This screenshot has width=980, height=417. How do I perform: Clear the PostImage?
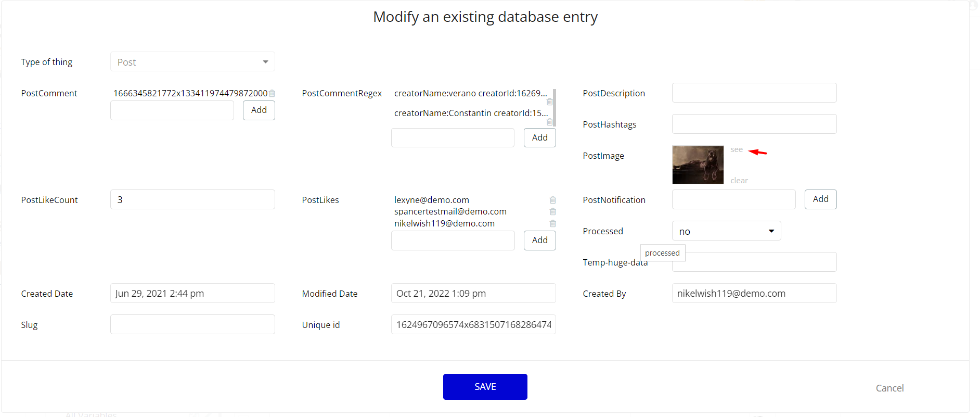(x=739, y=181)
